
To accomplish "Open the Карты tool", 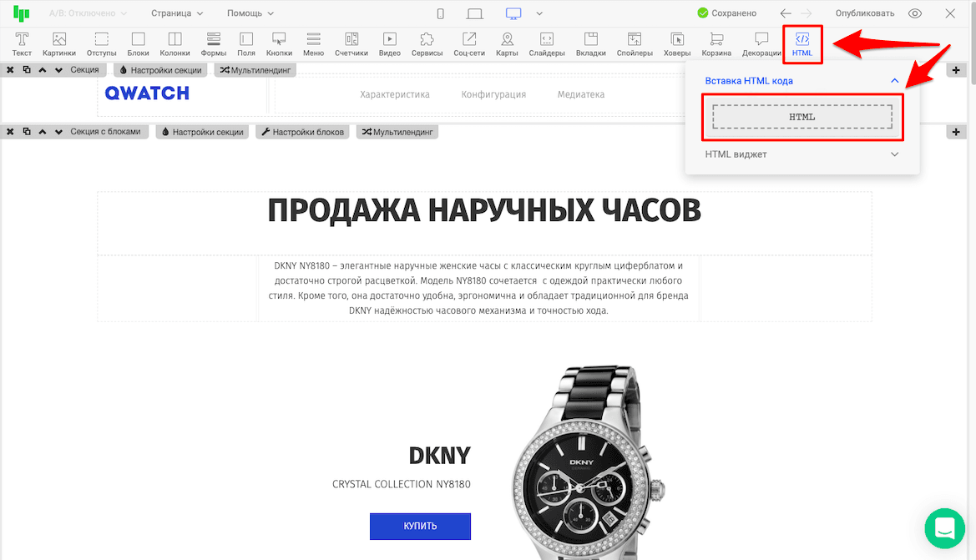I will tap(508, 44).
